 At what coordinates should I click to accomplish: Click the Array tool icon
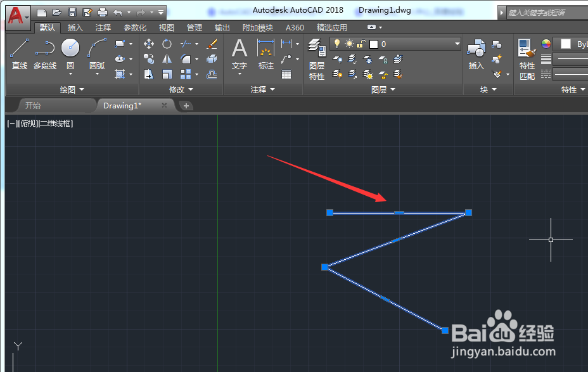[x=186, y=74]
